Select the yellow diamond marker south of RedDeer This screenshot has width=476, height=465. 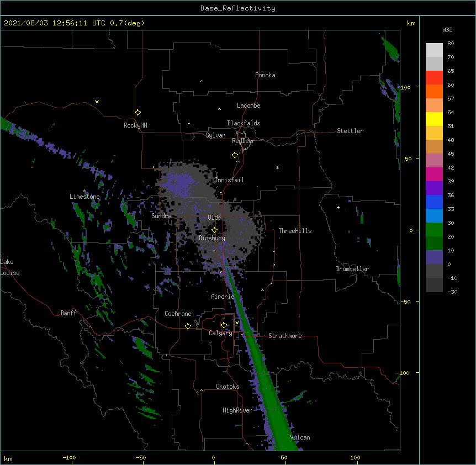235,155
